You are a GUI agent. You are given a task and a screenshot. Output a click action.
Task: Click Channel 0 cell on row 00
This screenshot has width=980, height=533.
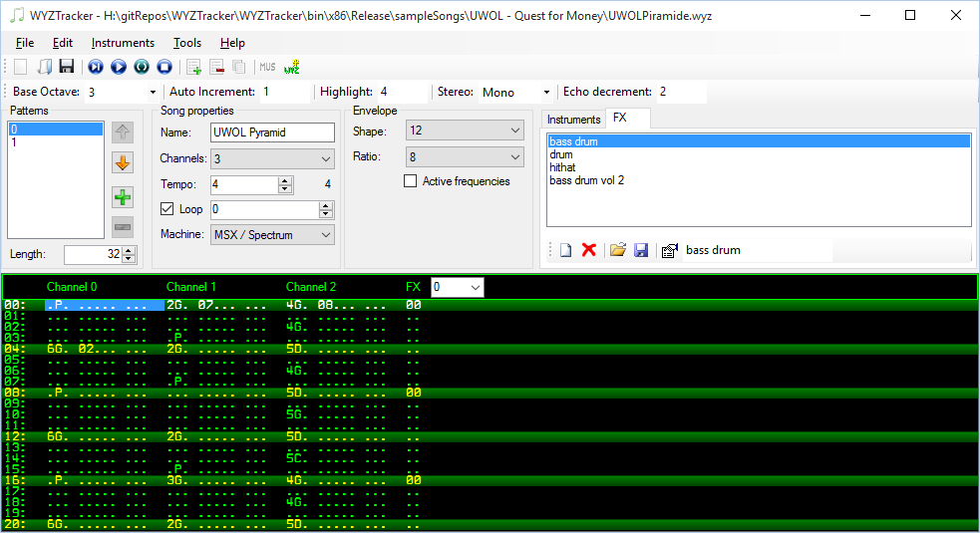[x=105, y=305]
